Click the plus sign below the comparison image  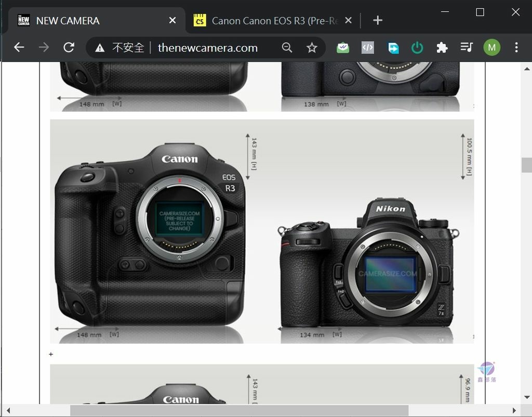(x=51, y=354)
